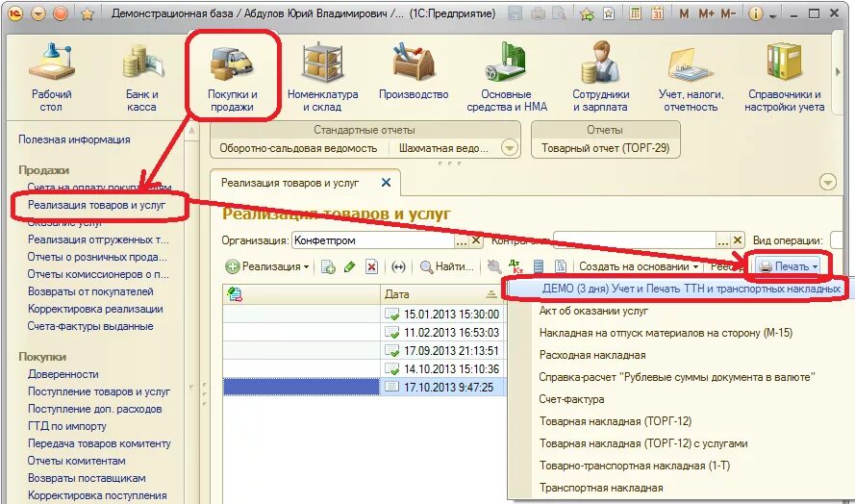Click the M+ memory button
The height and width of the screenshot is (504, 855).
[x=706, y=13]
